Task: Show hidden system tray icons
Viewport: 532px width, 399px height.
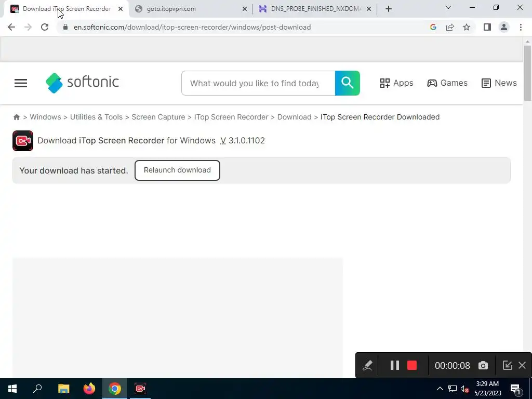Action: 440,389
